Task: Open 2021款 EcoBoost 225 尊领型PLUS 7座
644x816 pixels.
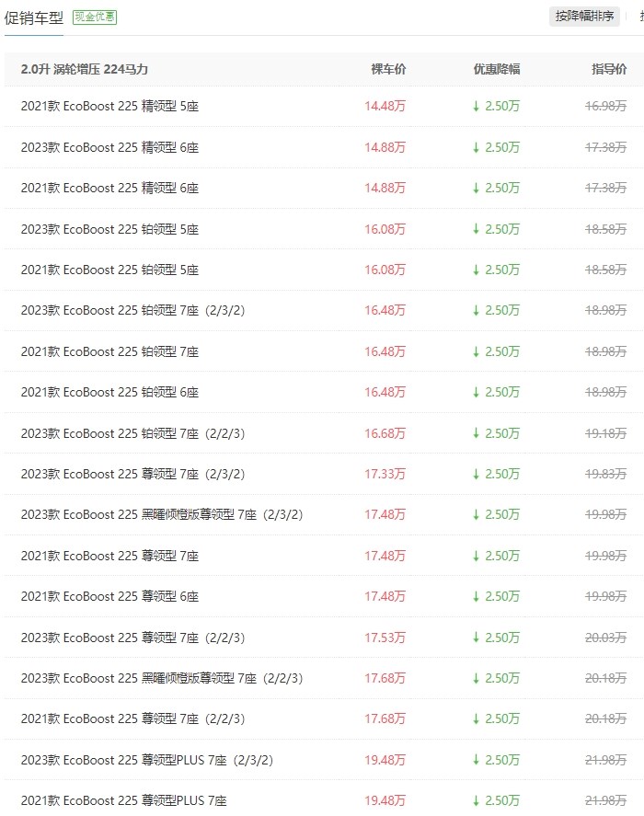Action: (124, 800)
